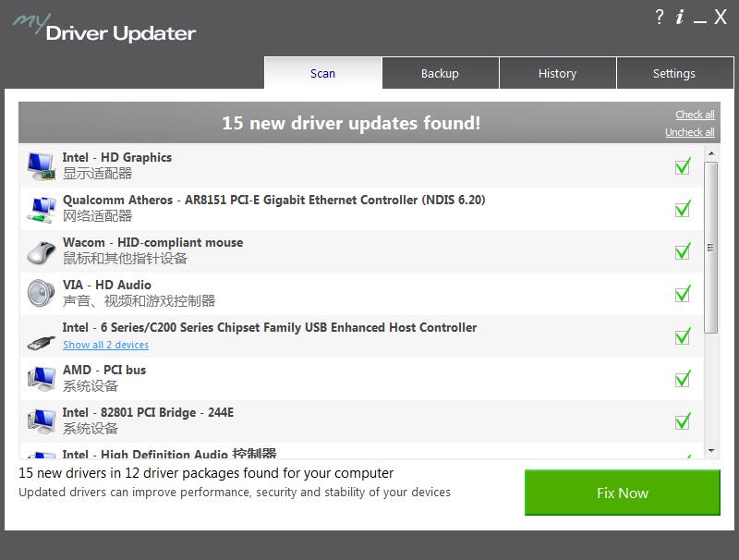Screen dimensions: 739x560
Task: Select the 'VIA - HD Audio' text
Action: click(x=107, y=285)
